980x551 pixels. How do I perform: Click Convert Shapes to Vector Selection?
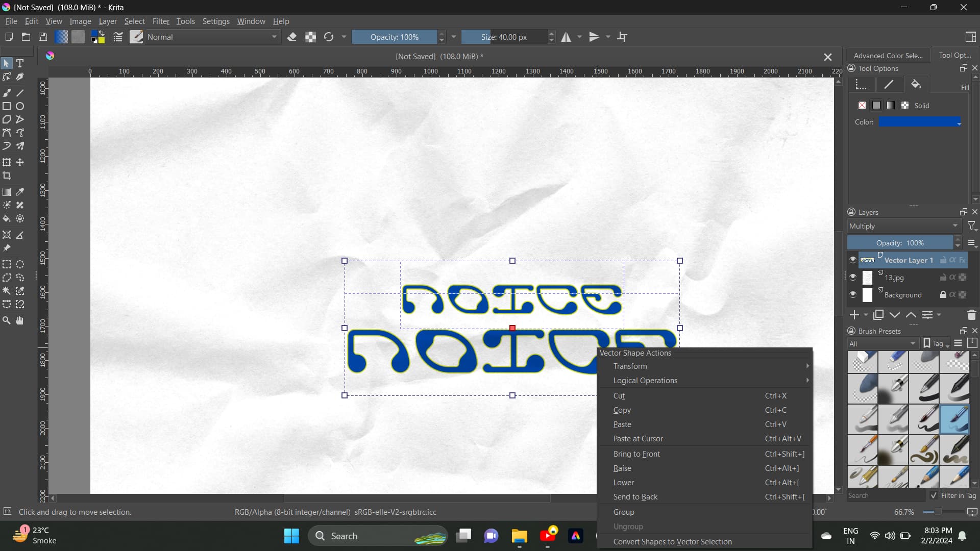pyautogui.click(x=672, y=542)
